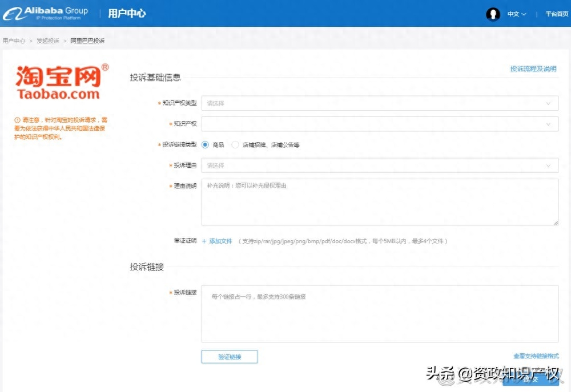Open the 知识产权类型 dropdown
The height and width of the screenshot is (392, 571).
(380, 103)
